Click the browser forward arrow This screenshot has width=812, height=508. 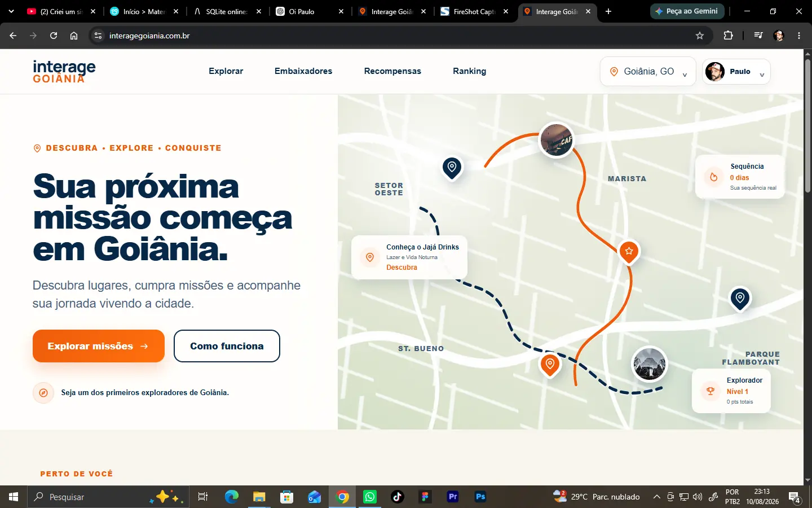(x=33, y=36)
